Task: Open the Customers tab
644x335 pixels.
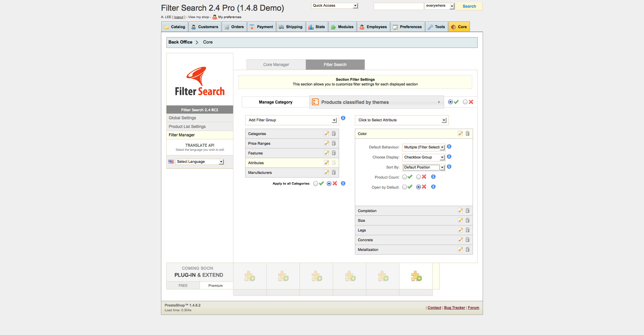Action: [x=205, y=27]
